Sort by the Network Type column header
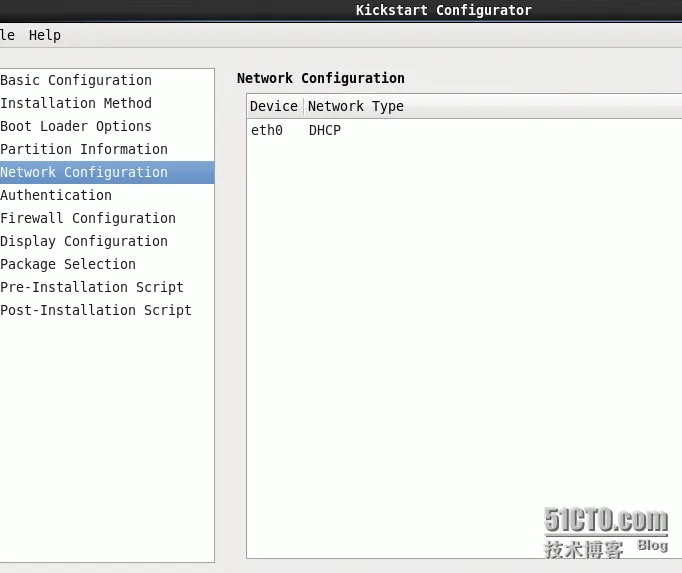The width and height of the screenshot is (682, 573). 493,106
